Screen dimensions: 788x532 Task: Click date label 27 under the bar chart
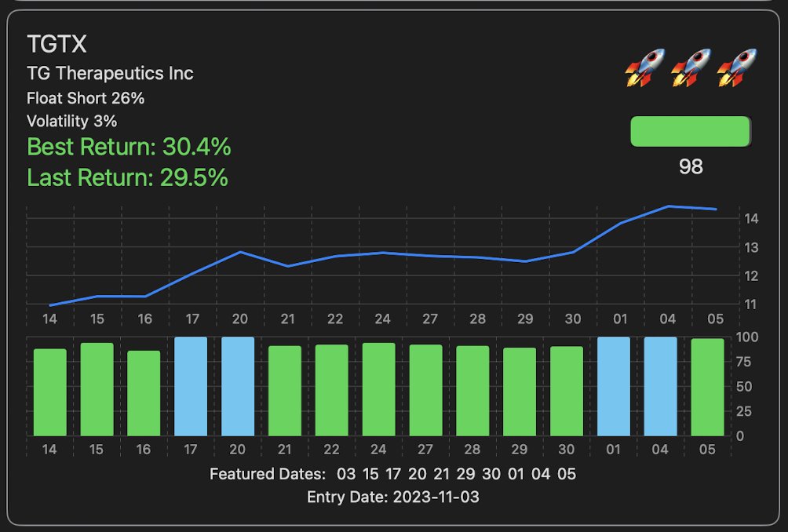coord(425,449)
